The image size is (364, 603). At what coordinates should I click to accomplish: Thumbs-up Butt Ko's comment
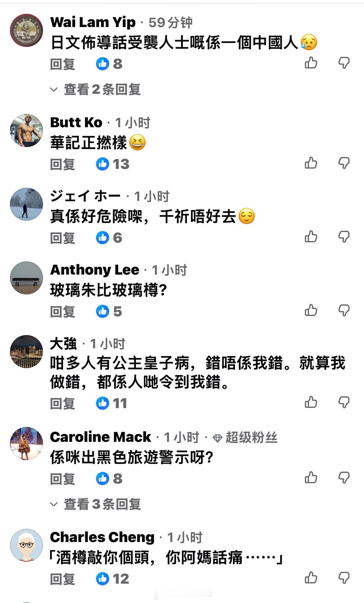coord(311,163)
